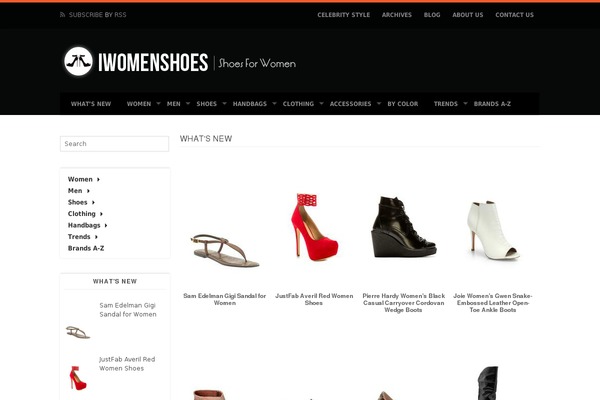Select By Color in the navigation bar
This screenshot has width=600, height=400.
click(x=403, y=104)
